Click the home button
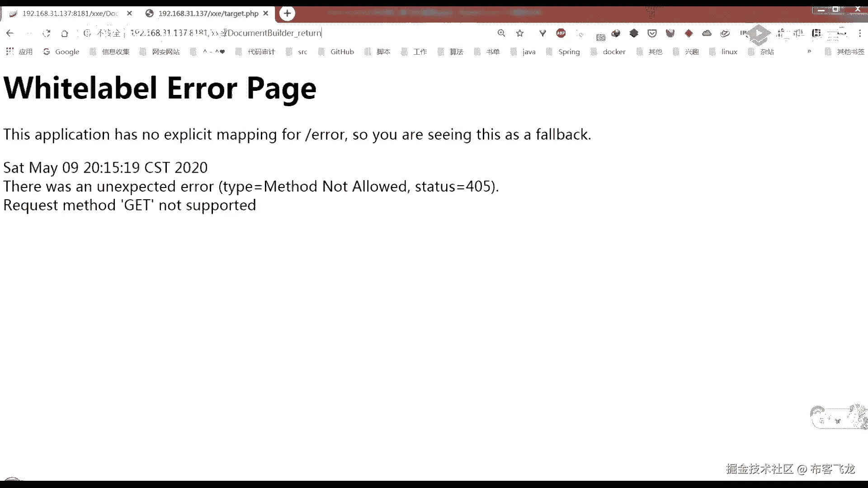The image size is (868, 488). [x=65, y=33]
